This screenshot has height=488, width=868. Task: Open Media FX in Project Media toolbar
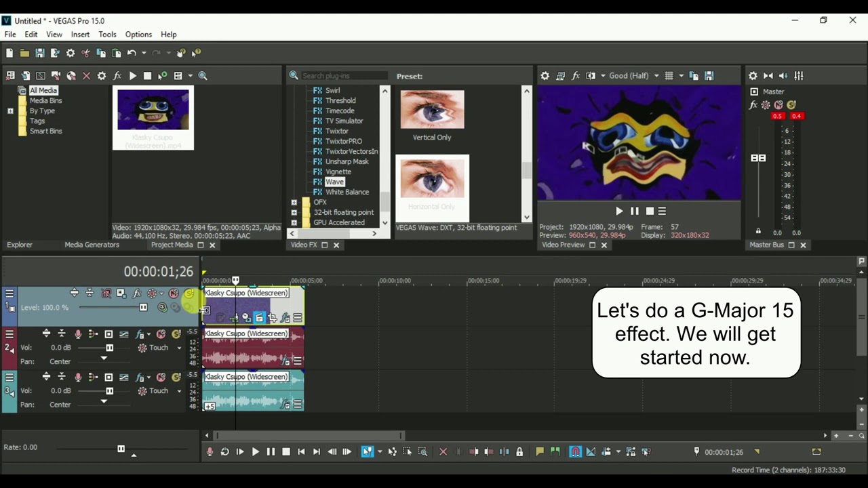pos(117,76)
